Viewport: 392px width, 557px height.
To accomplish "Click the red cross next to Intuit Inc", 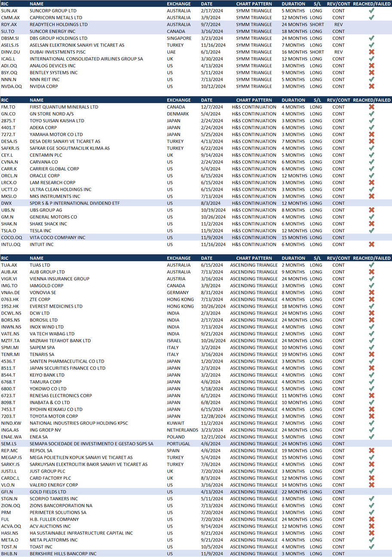I will click(371, 245).
